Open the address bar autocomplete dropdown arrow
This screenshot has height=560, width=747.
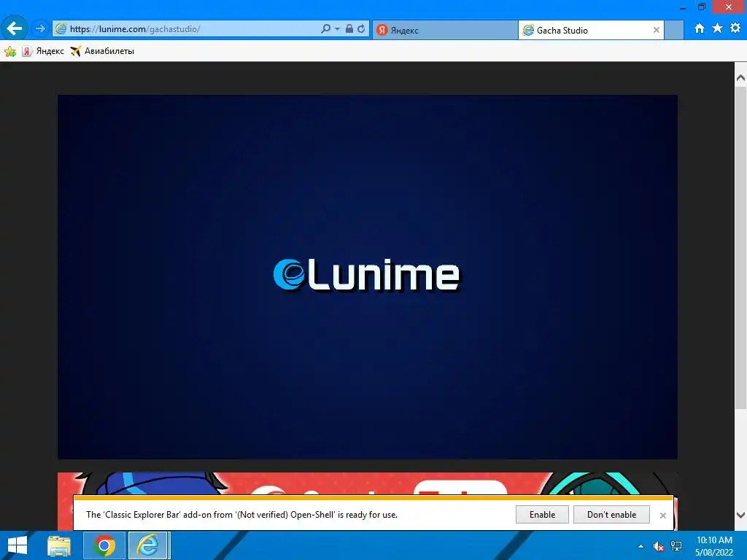(x=337, y=29)
